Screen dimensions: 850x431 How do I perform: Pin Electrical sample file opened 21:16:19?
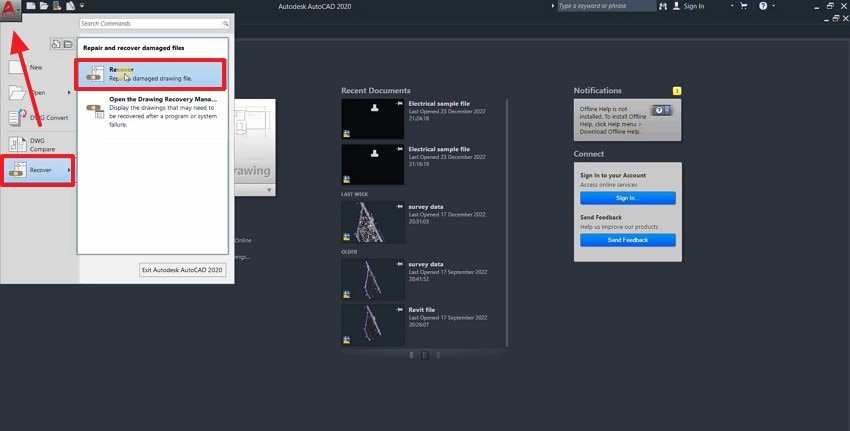tap(400, 149)
